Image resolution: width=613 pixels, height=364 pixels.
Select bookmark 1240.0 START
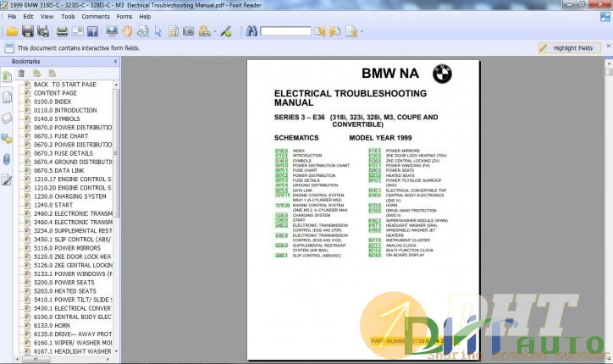[x=53, y=205]
